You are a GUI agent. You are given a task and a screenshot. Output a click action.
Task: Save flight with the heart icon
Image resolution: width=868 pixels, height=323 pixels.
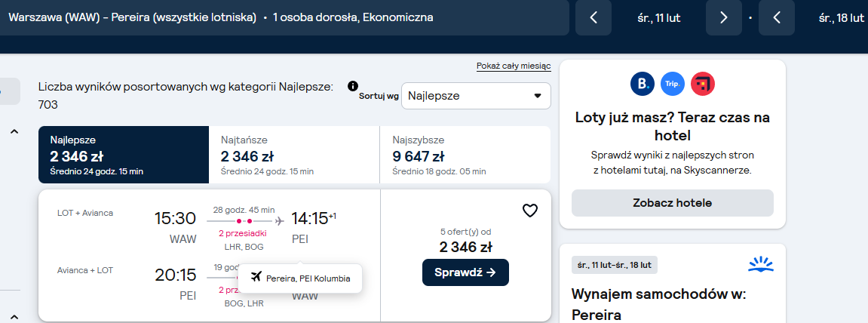pyautogui.click(x=529, y=211)
